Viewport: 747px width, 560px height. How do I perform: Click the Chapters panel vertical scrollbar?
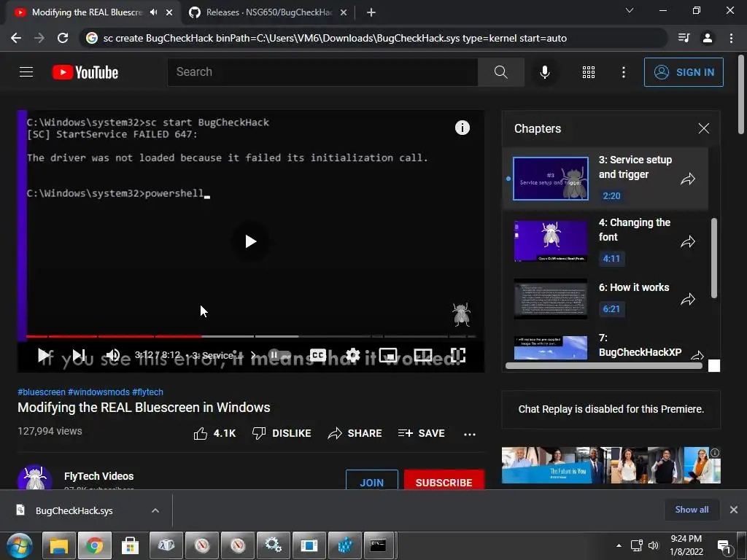pos(713,258)
